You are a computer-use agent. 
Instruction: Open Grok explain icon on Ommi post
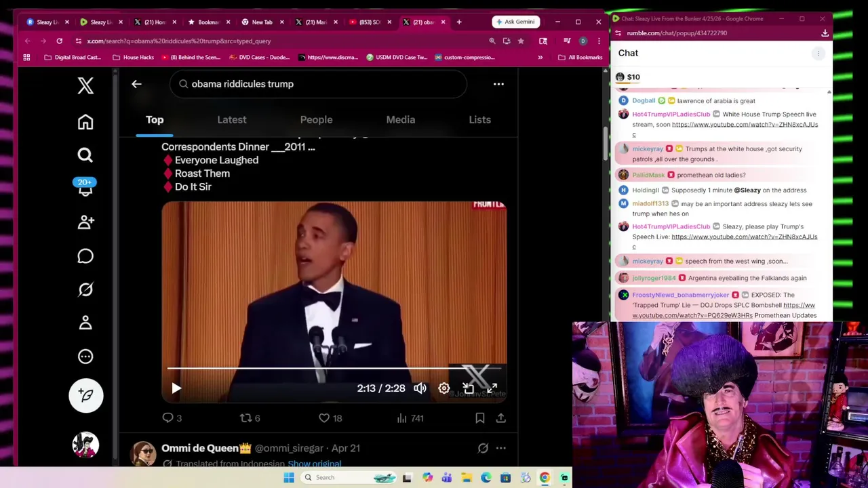pos(483,448)
